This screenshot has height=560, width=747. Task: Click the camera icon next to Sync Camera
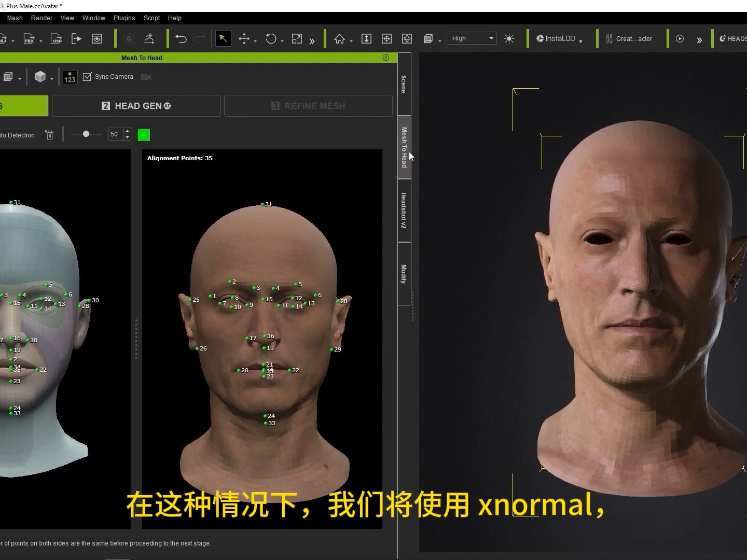(x=146, y=77)
